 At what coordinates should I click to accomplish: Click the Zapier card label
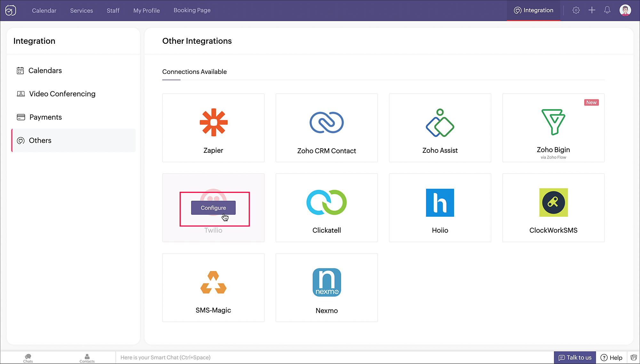pyautogui.click(x=213, y=151)
